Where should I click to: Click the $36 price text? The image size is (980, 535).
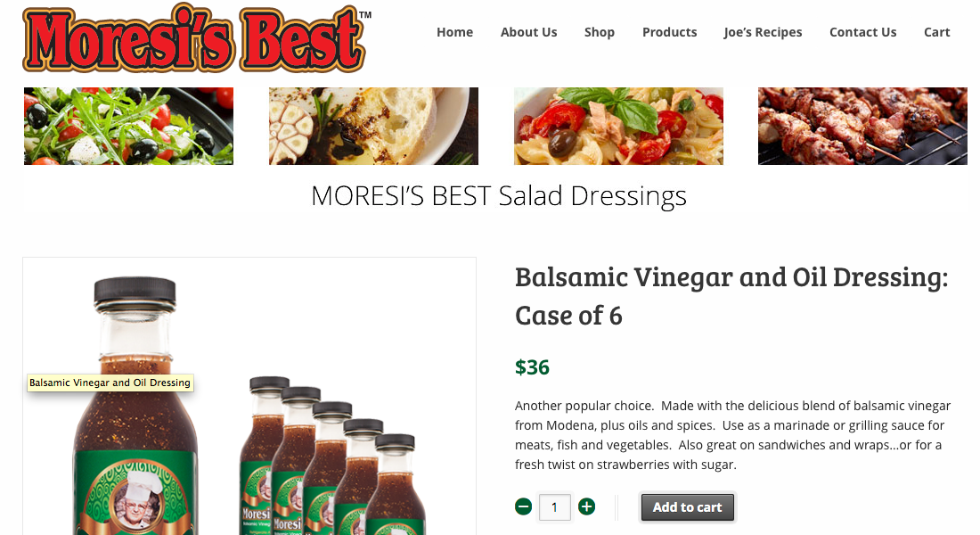click(x=532, y=367)
